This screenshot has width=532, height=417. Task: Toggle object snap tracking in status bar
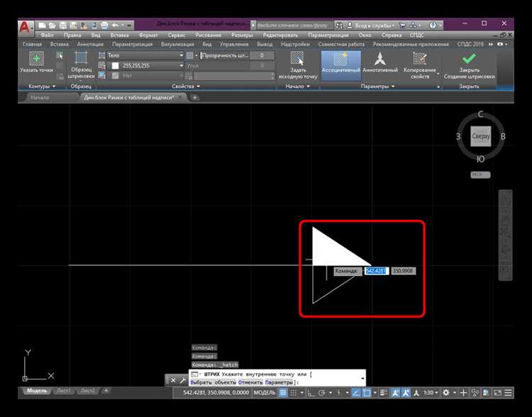[x=355, y=393]
